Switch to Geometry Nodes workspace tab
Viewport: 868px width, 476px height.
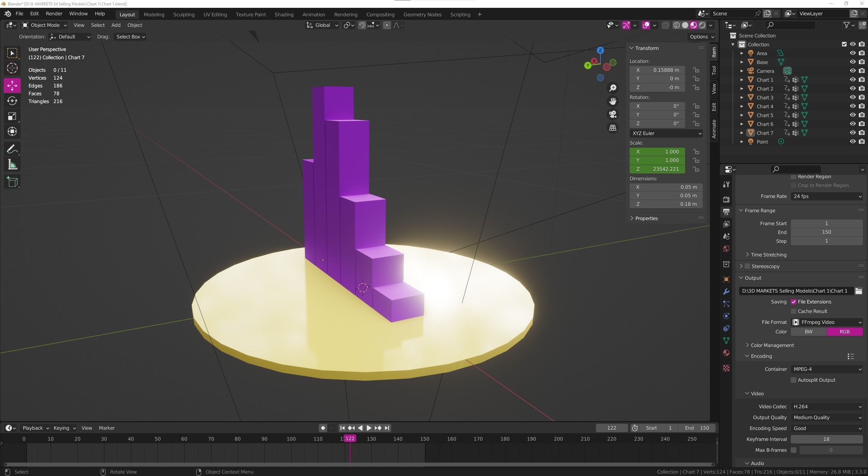coord(422,14)
